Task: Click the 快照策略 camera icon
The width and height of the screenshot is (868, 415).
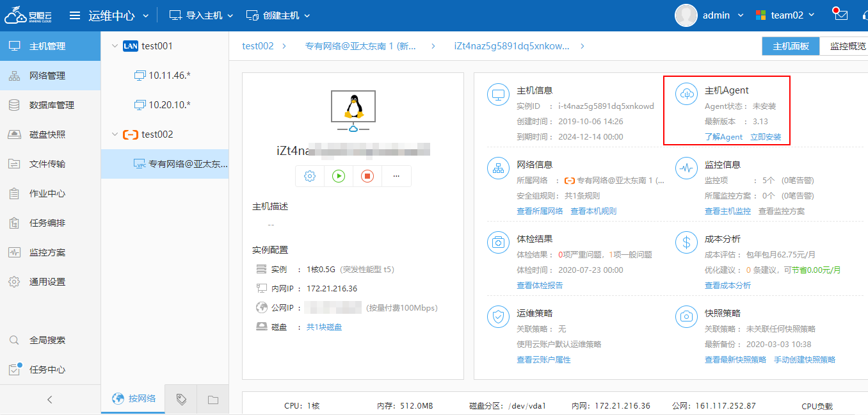Action: (x=686, y=317)
